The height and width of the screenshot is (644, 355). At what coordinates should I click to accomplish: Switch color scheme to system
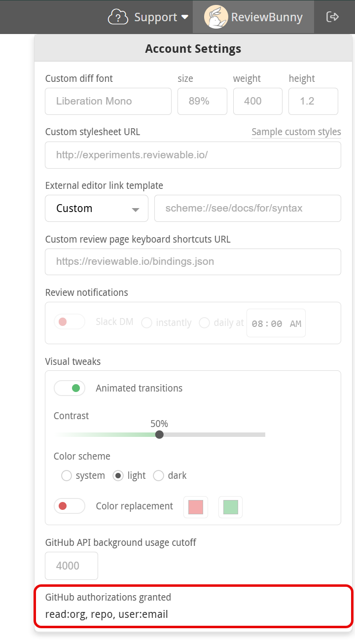[67, 475]
